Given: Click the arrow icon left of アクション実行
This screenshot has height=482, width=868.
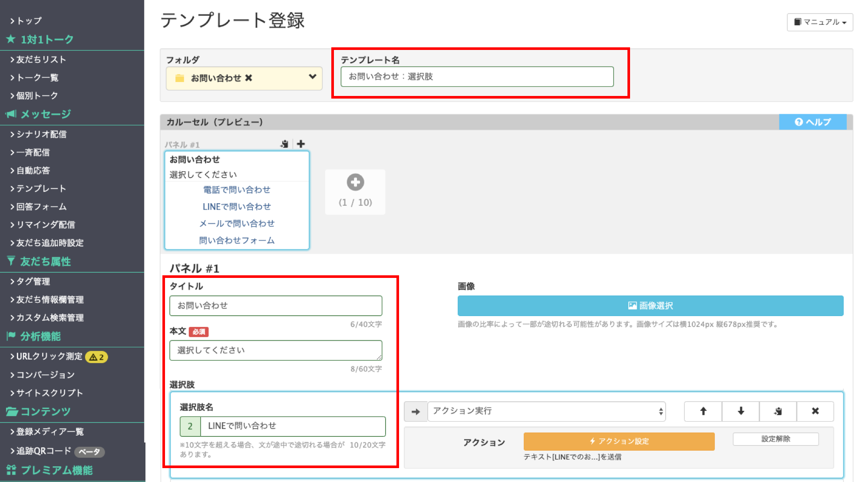Looking at the screenshot, I should 416,412.
